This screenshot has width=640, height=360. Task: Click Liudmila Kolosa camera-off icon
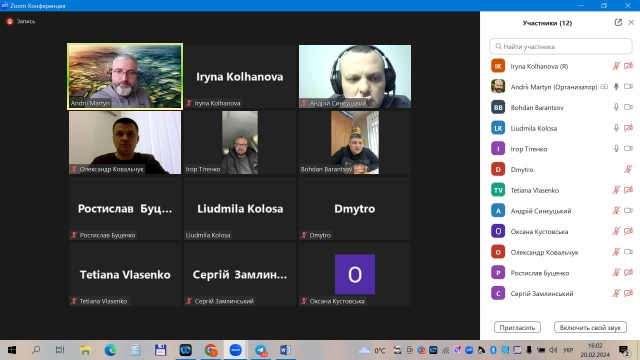629,128
